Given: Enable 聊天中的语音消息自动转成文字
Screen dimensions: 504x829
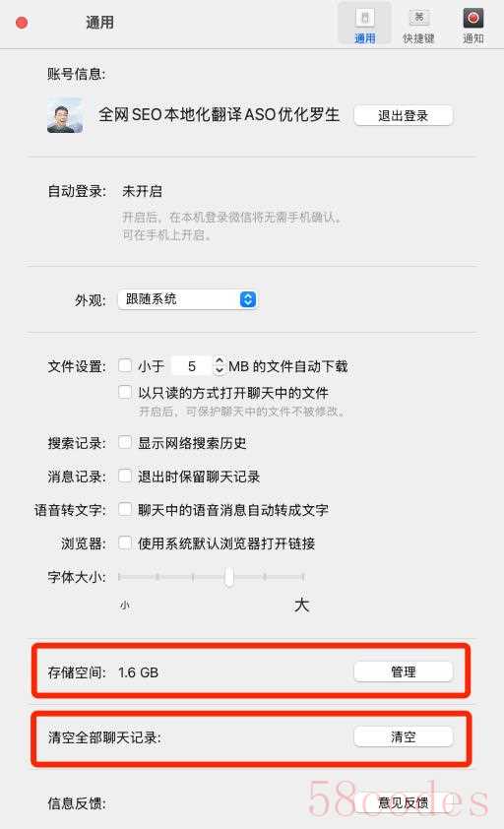Looking at the screenshot, I should [x=125, y=509].
